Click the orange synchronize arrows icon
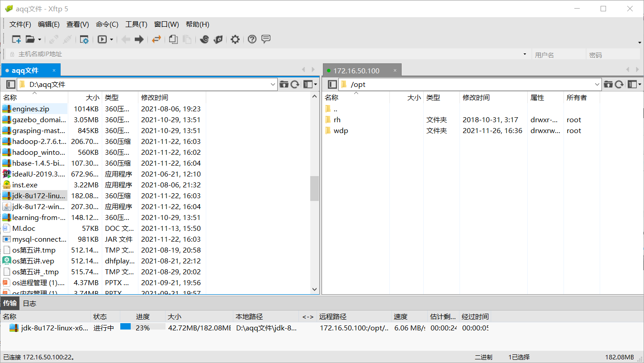Viewport: 644px width, 363px height. click(x=156, y=39)
